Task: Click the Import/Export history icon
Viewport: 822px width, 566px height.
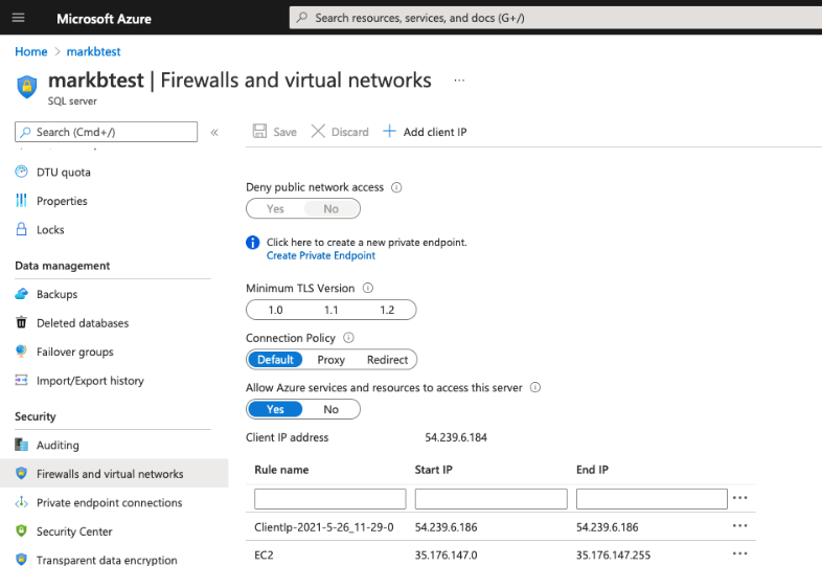Action: point(21,380)
